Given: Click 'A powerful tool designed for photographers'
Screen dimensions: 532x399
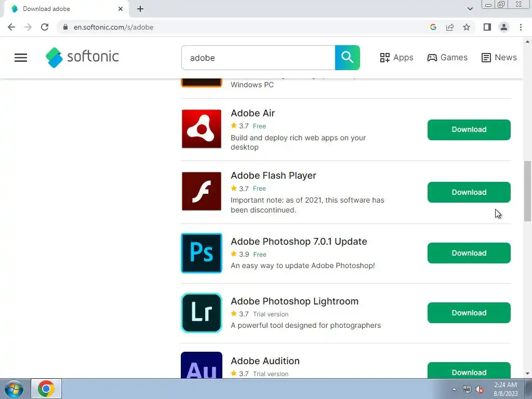Looking at the screenshot, I should pyautogui.click(x=305, y=325).
